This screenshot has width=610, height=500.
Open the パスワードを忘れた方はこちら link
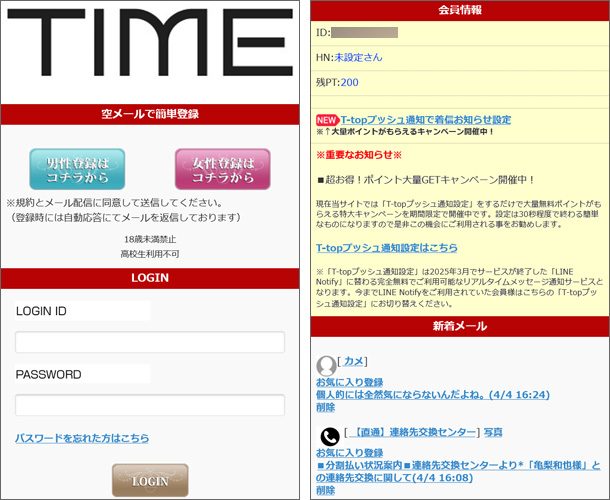pyautogui.click(x=82, y=438)
